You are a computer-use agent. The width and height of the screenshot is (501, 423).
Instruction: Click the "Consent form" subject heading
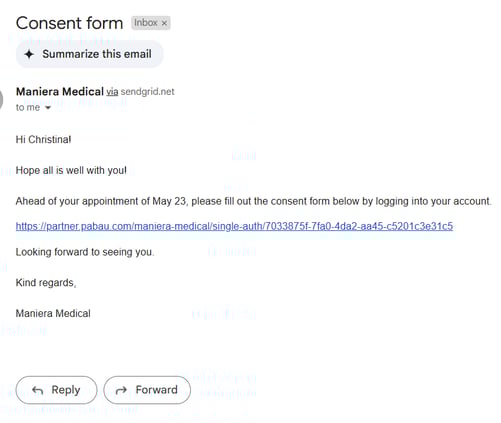click(70, 23)
